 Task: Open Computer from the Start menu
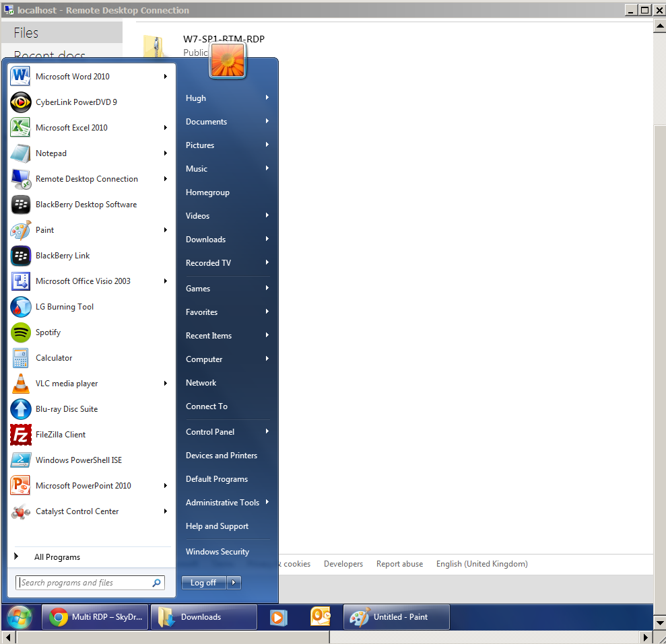click(228, 359)
